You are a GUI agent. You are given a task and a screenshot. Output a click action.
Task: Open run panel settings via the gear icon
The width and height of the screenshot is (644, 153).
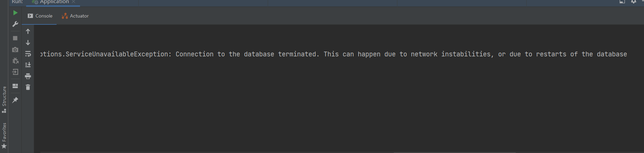pyautogui.click(x=634, y=2)
